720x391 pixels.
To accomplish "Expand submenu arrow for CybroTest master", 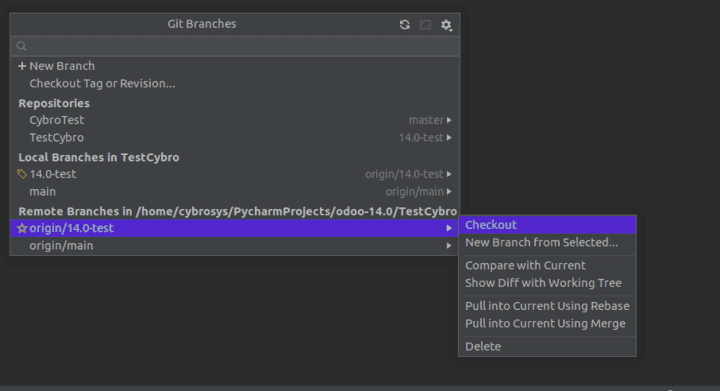I will [x=449, y=120].
